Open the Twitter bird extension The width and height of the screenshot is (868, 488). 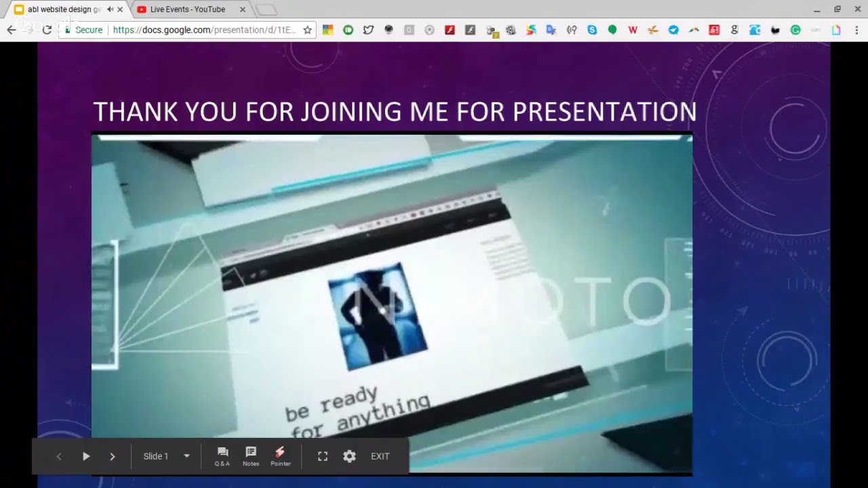368,30
